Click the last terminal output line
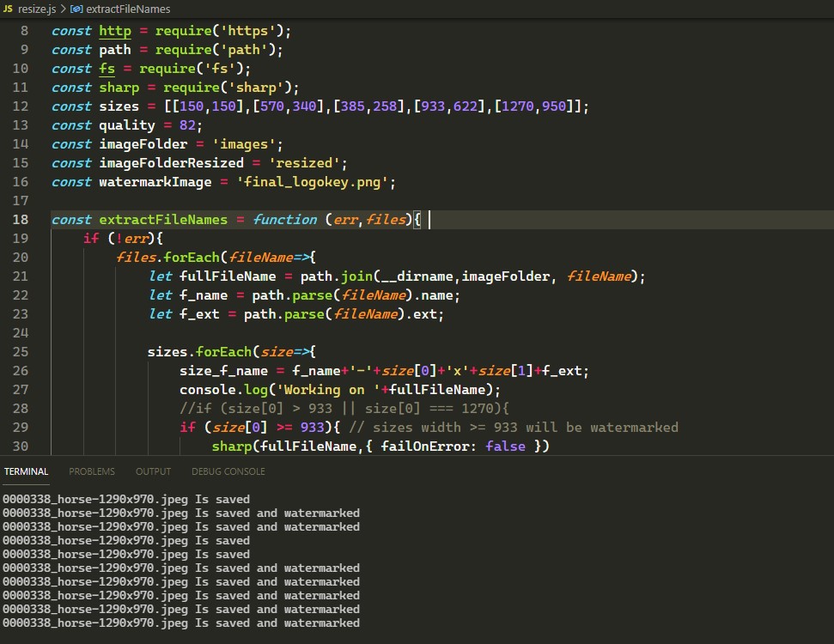 pyautogui.click(x=181, y=623)
